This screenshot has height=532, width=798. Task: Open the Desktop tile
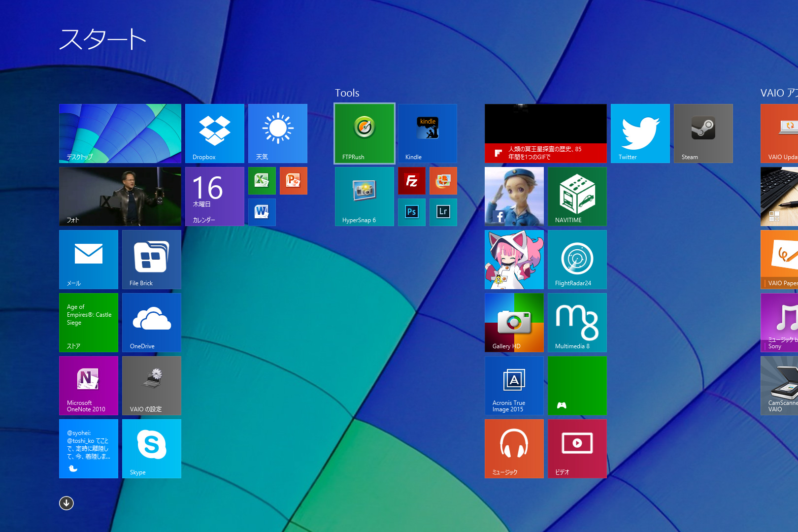coord(120,133)
